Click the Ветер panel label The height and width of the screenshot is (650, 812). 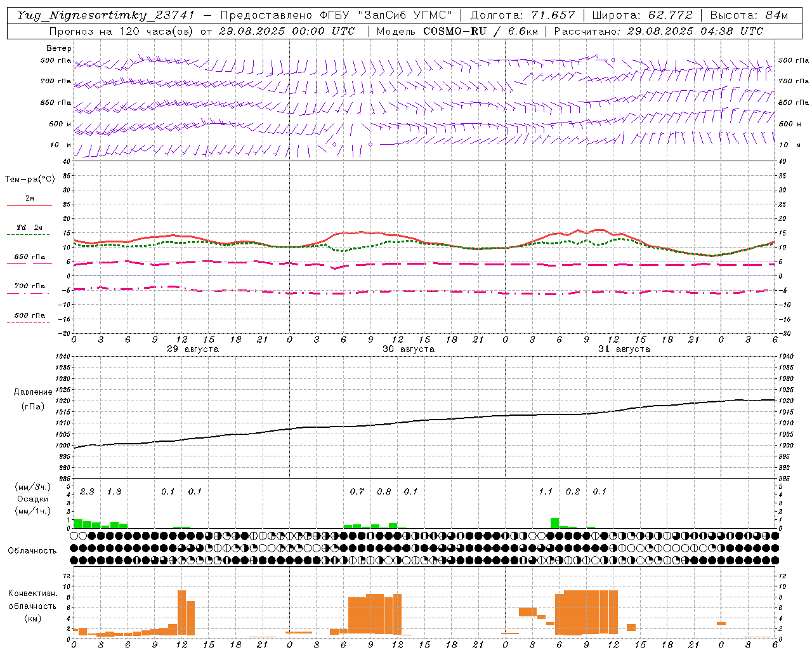coord(59,48)
